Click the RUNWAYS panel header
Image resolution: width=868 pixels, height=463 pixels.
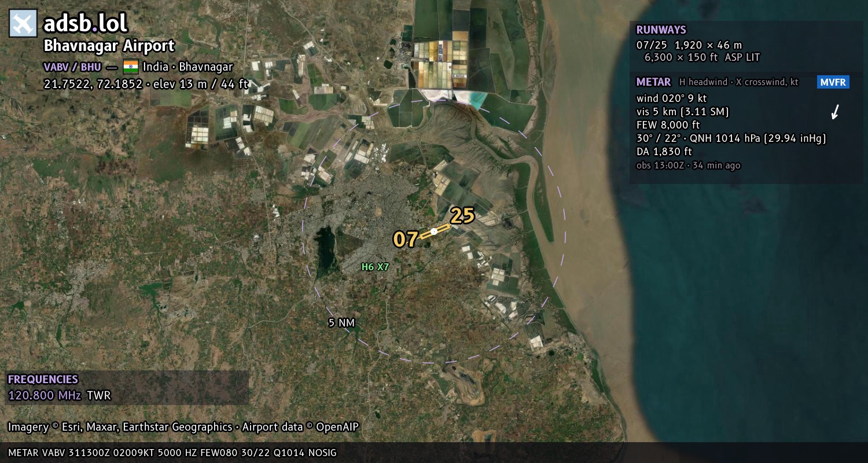[x=661, y=30]
